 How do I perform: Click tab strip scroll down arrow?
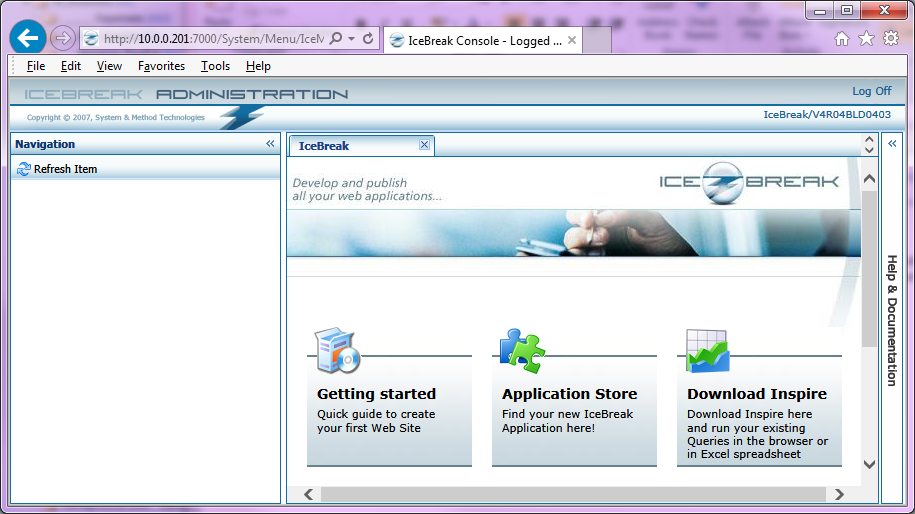pyautogui.click(x=869, y=150)
